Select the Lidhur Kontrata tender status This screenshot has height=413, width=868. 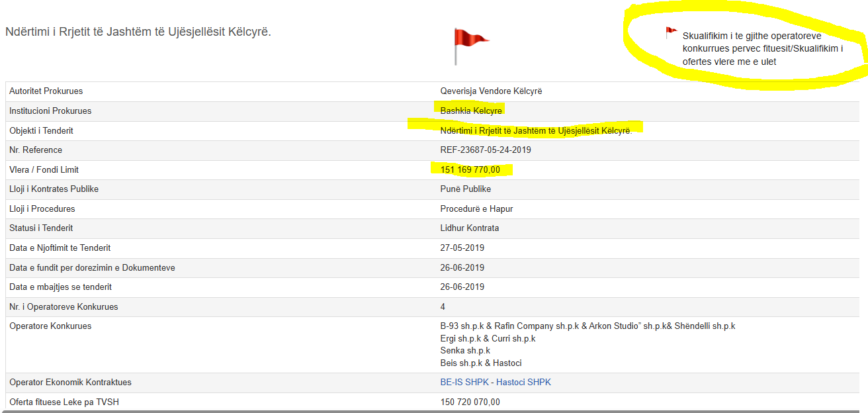click(x=470, y=228)
